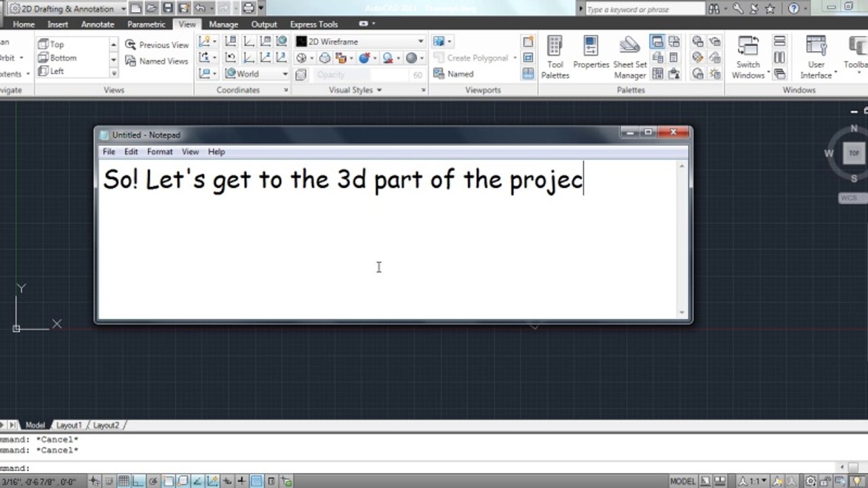The height and width of the screenshot is (488, 868).
Task: Select the Bottom view preset
Action: tap(58, 58)
